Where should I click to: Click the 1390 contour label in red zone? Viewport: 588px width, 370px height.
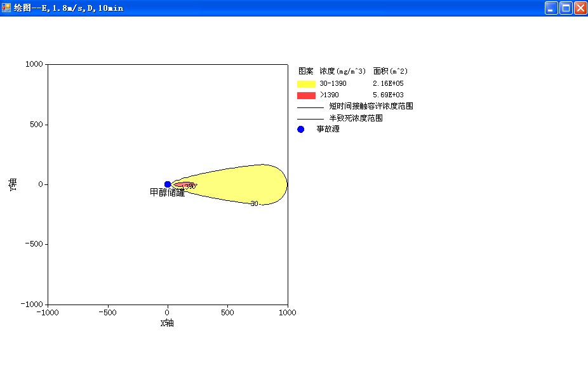[x=189, y=186]
